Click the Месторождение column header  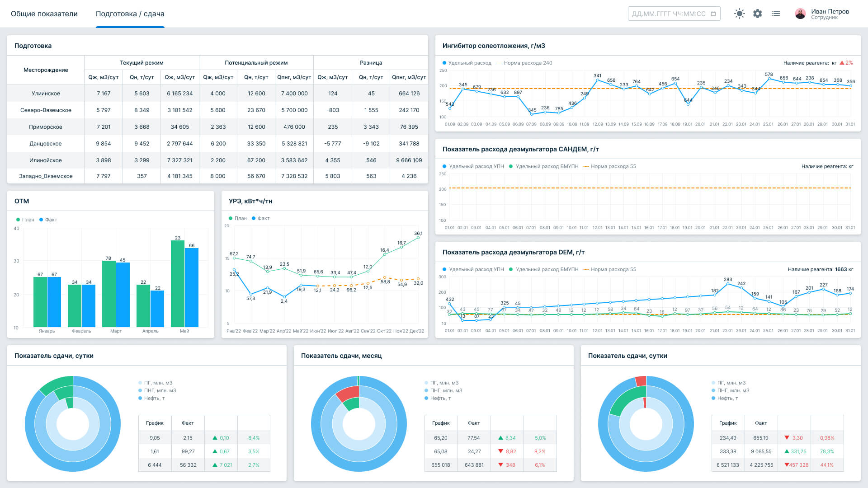46,70
